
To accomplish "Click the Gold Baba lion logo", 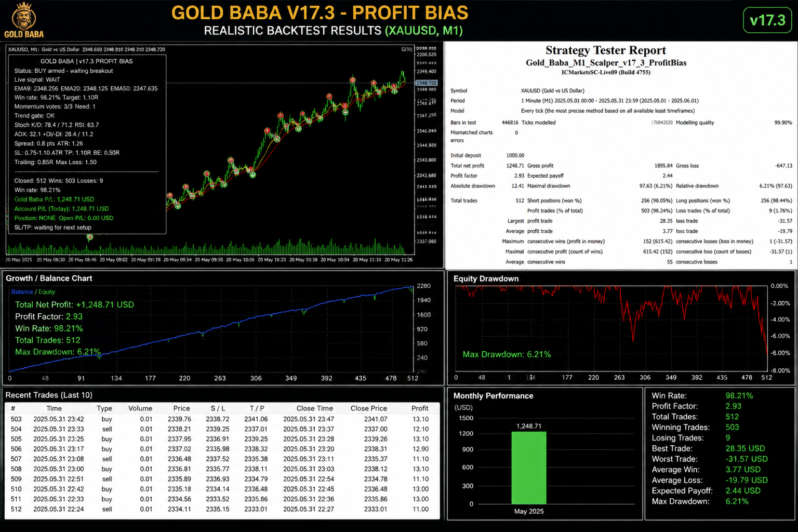I will point(24,20).
